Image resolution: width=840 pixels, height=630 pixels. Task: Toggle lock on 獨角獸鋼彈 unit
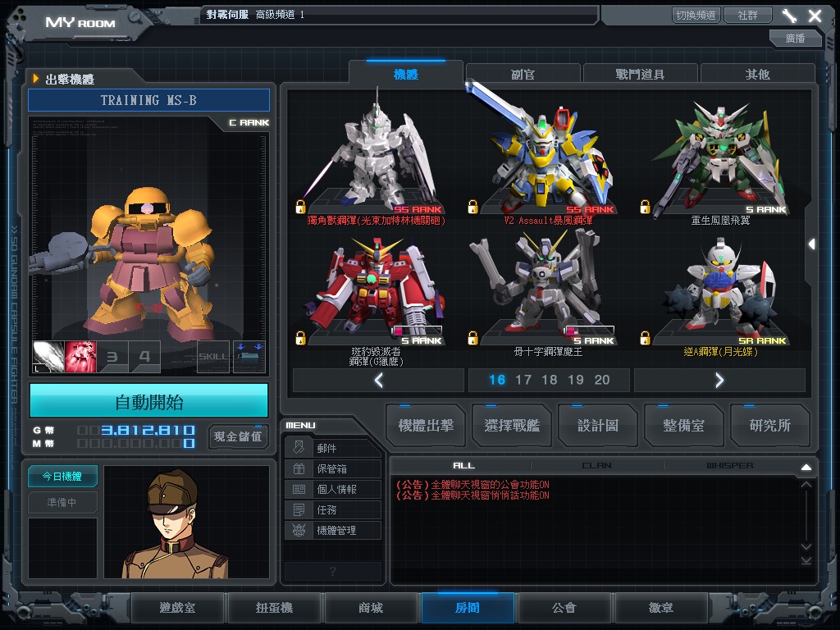pos(300,206)
